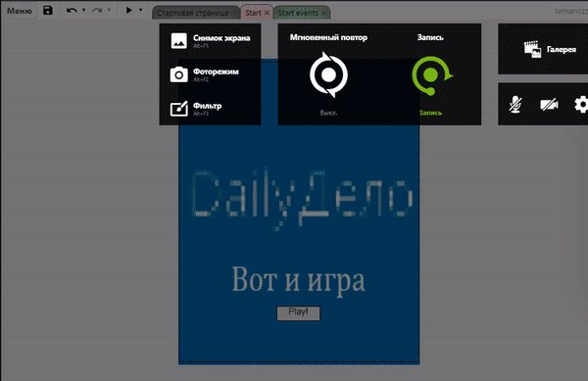Viewport: 588px width, 381px height.
Task: Click the Play! button in layout
Action: pyautogui.click(x=299, y=313)
